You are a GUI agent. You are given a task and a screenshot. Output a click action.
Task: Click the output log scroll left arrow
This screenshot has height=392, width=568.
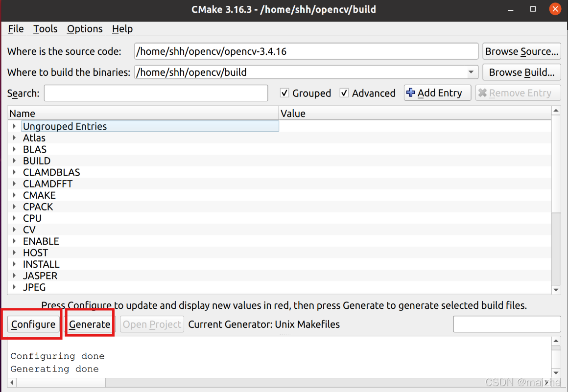12,383
